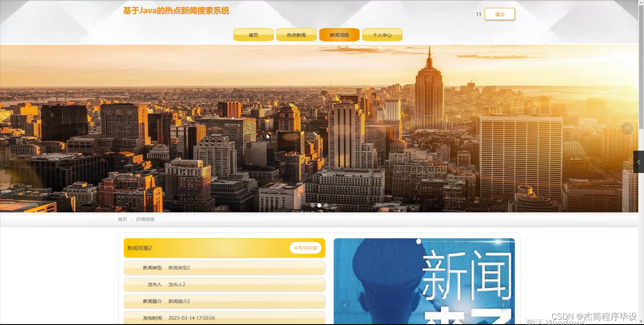This screenshot has height=325, width=644.
Task: Click the 退出 logout button
Action: [x=500, y=14]
